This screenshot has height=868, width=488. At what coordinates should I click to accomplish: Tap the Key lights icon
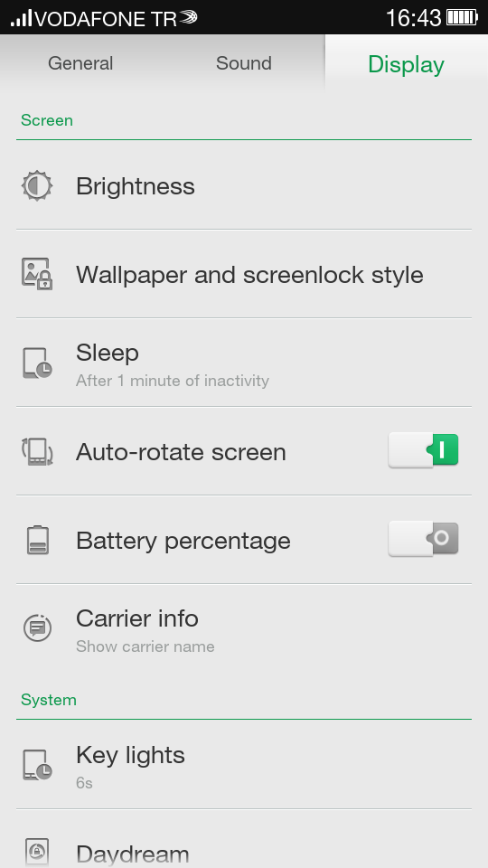pos(37,765)
